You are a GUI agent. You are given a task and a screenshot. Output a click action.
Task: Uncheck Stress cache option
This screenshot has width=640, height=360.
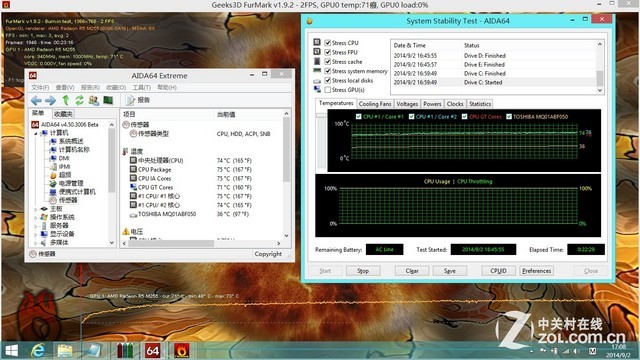coord(327,62)
